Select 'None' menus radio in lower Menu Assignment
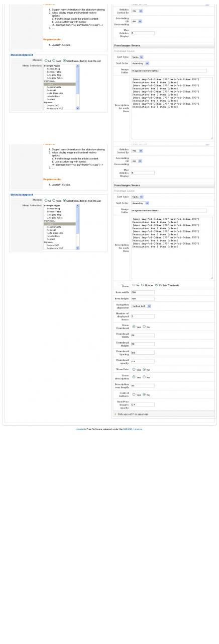 click(x=54, y=201)
